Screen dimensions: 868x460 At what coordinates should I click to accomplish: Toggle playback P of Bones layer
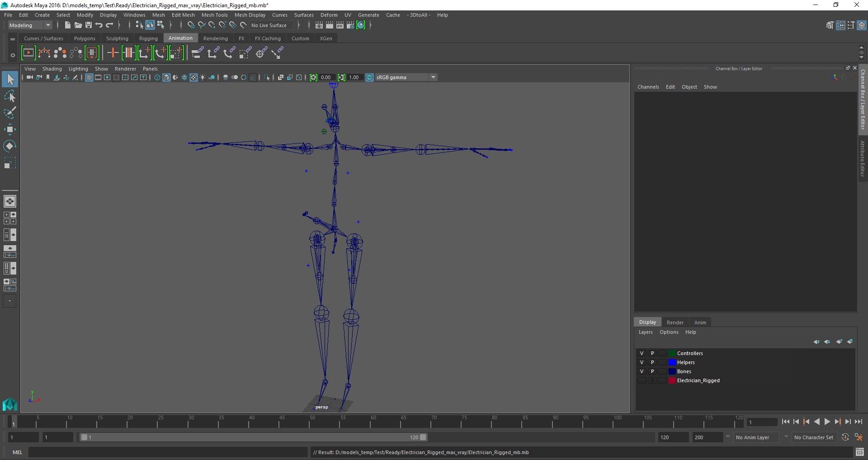click(x=652, y=371)
